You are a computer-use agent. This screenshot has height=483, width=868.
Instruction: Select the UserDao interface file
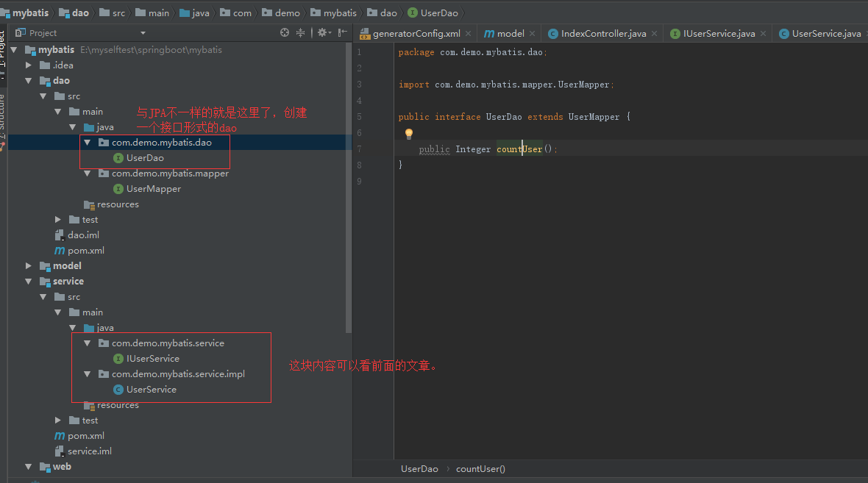coord(138,157)
